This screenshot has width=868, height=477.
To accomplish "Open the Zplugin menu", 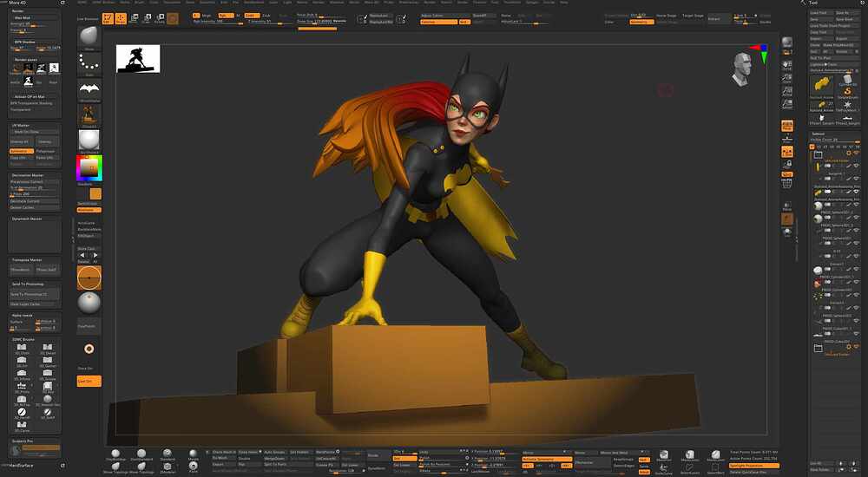I will pos(532,3).
